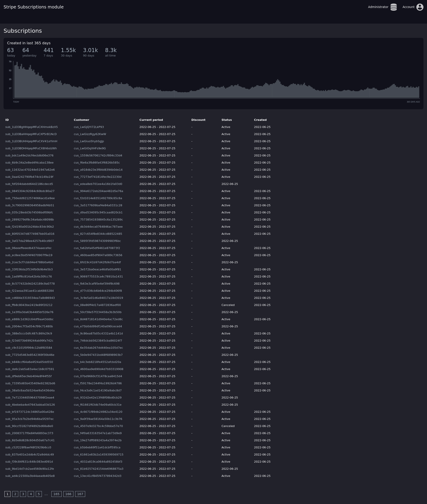
Task: Open subscription sub_bdc1a49e2dcf4ecb8d06e376
Action: [29, 156]
